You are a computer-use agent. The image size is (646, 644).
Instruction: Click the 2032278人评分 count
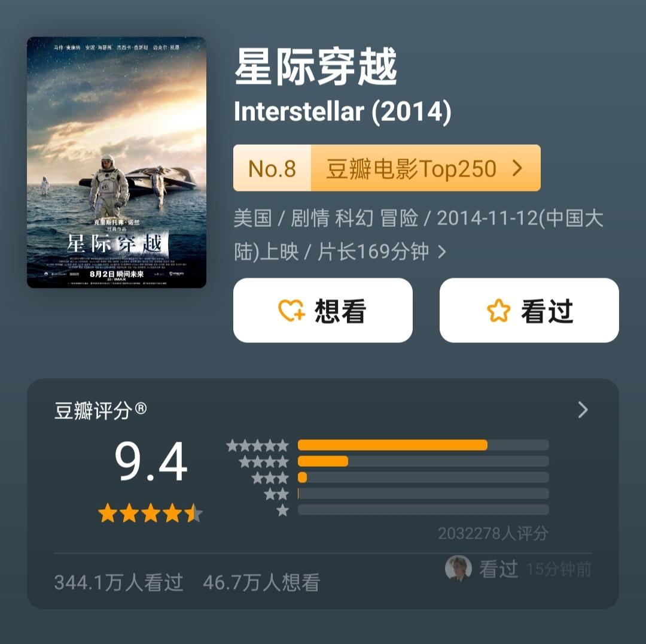tap(493, 533)
